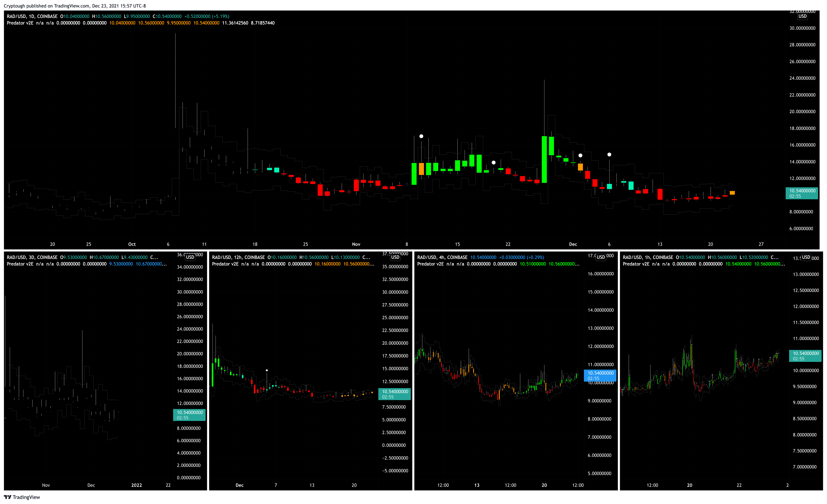Click the Predator v2E indicator label on 1D chart
This screenshot has height=504, width=827.
(20, 23)
